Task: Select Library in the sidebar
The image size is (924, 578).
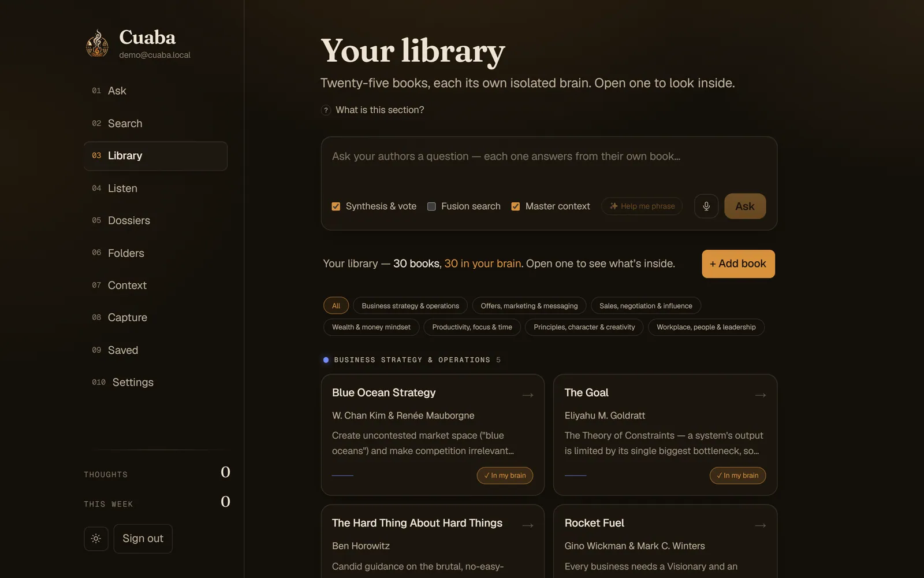Action: pos(155,156)
